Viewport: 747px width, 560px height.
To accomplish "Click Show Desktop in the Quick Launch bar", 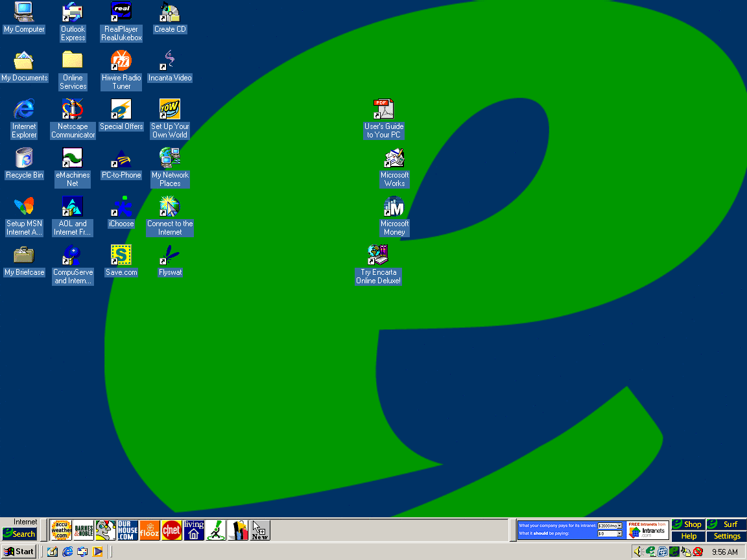I will tap(53, 552).
